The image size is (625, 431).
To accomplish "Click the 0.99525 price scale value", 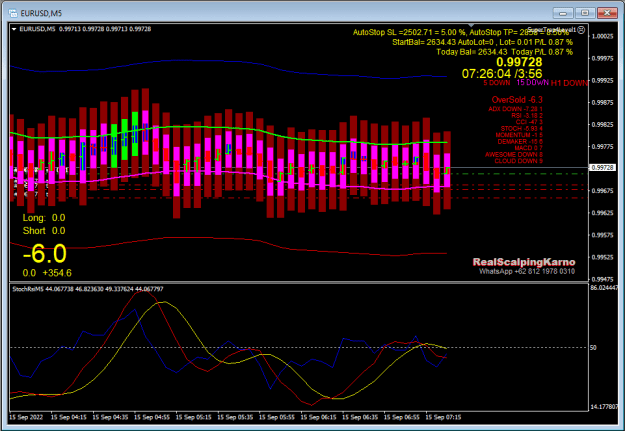I will (x=602, y=257).
